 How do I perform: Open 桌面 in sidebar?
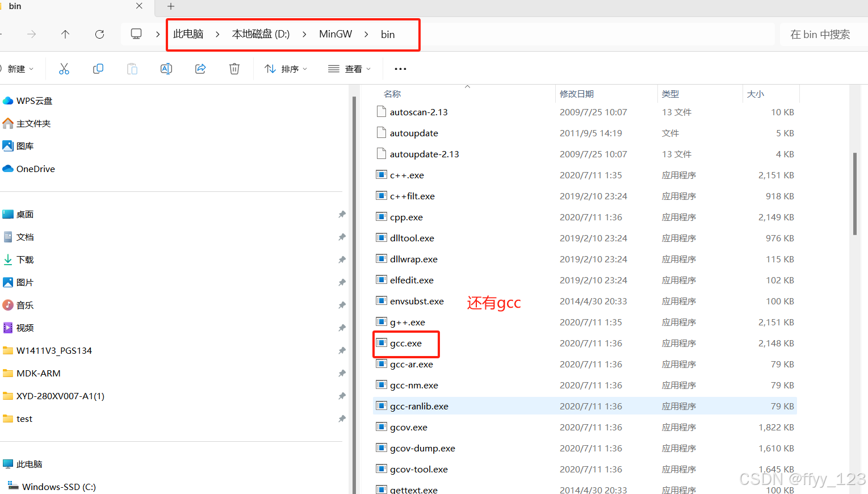pos(18,214)
